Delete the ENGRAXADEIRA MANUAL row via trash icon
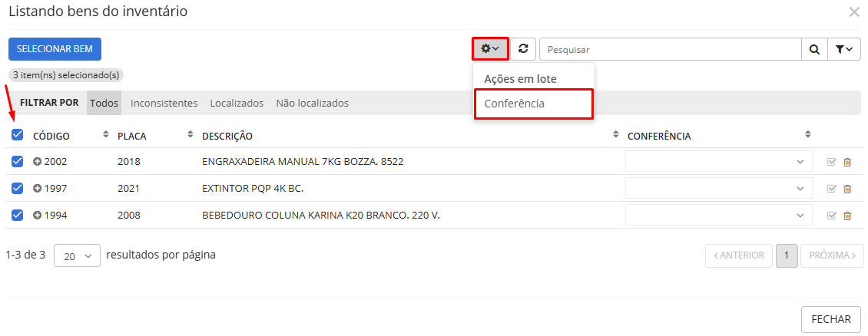This screenshot has width=868, height=336. coord(847,162)
